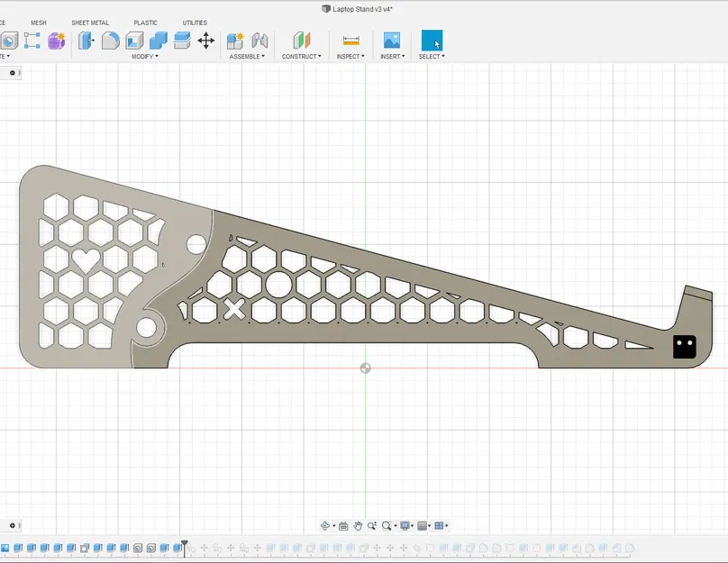The image size is (728, 563).
Task: Open the INSERT dropdown
Action: click(393, 57)
